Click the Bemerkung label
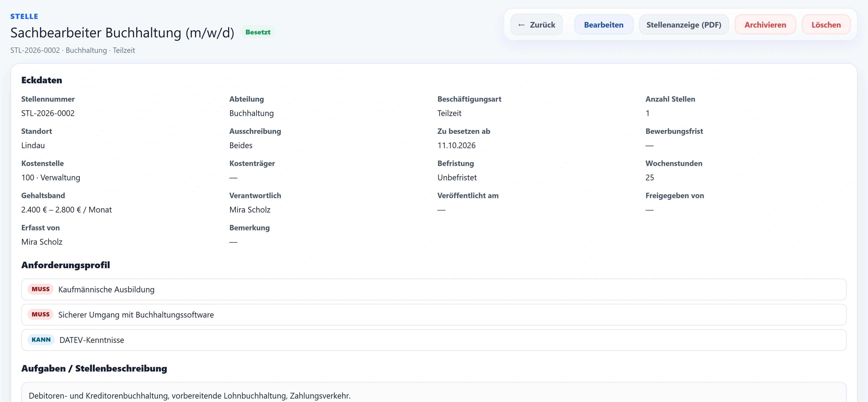The width and height of the screenshot is (868, 402). coord(250,228)
